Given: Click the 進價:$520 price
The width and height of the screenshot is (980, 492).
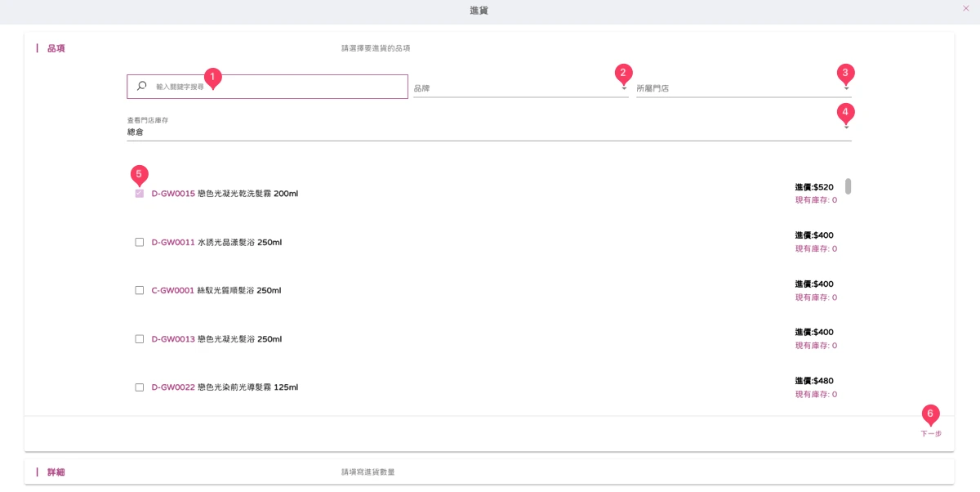Looking at the screenshot, I should click(814, 187).
